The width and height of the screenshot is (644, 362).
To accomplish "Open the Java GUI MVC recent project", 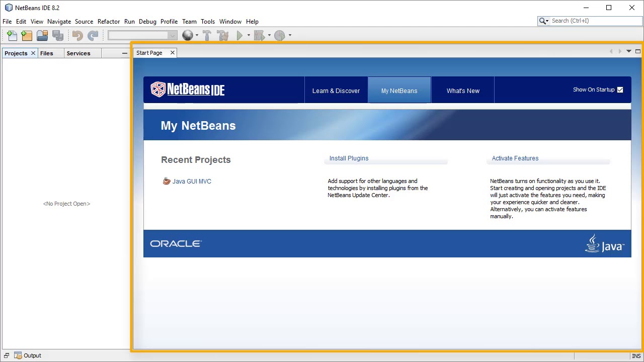I will (x=192, y=182).
